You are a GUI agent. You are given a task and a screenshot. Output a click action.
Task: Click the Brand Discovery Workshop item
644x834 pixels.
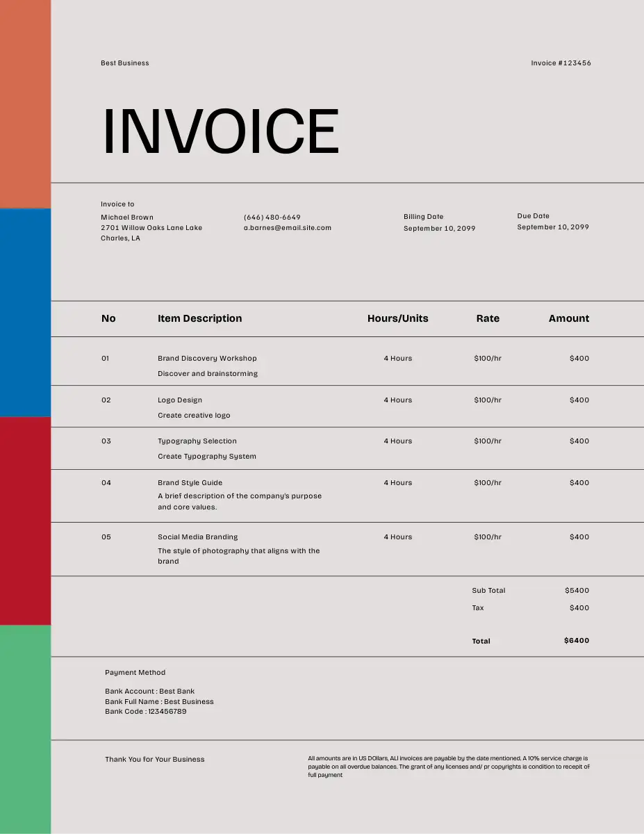[207, 359]
